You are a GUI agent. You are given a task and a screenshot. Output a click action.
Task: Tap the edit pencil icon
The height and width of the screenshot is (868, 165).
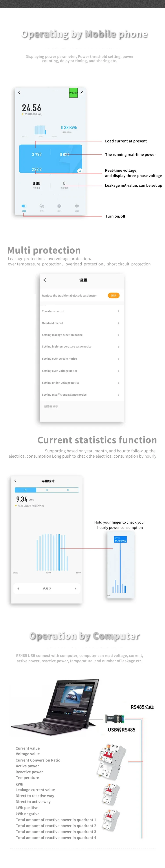[x=82, y=93]
